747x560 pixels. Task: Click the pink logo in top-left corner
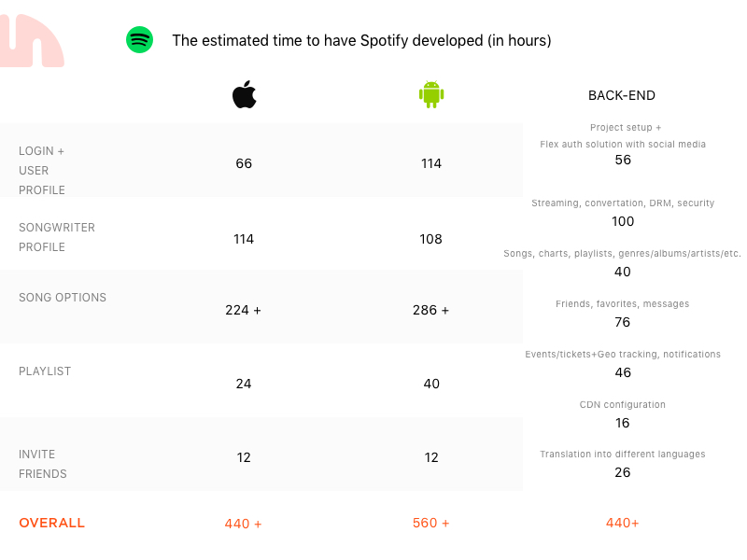click(32, 41)
